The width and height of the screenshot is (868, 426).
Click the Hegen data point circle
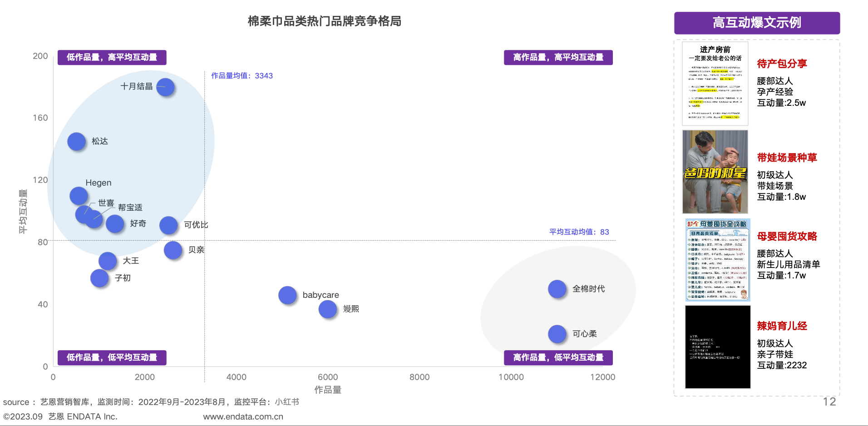79,196
